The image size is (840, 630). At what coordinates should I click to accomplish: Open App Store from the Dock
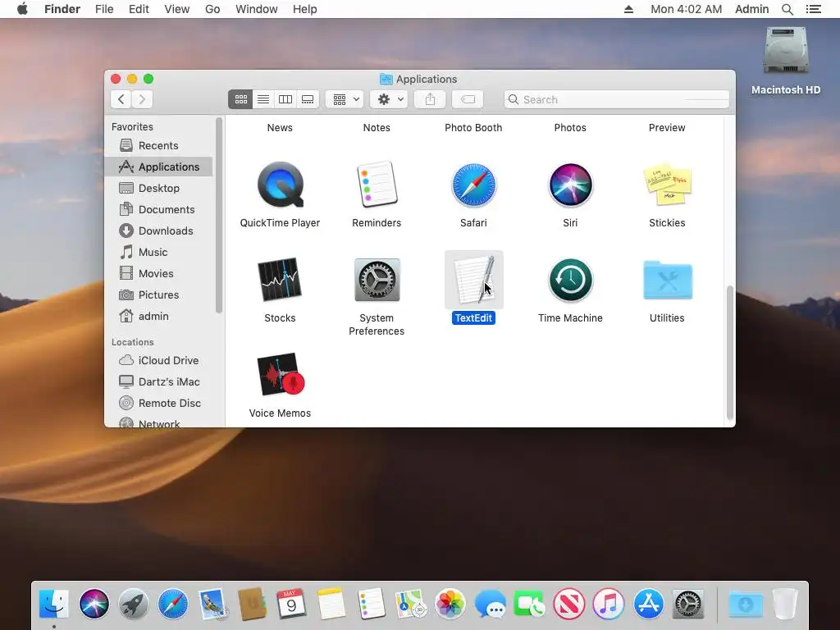tap(648, 604)
